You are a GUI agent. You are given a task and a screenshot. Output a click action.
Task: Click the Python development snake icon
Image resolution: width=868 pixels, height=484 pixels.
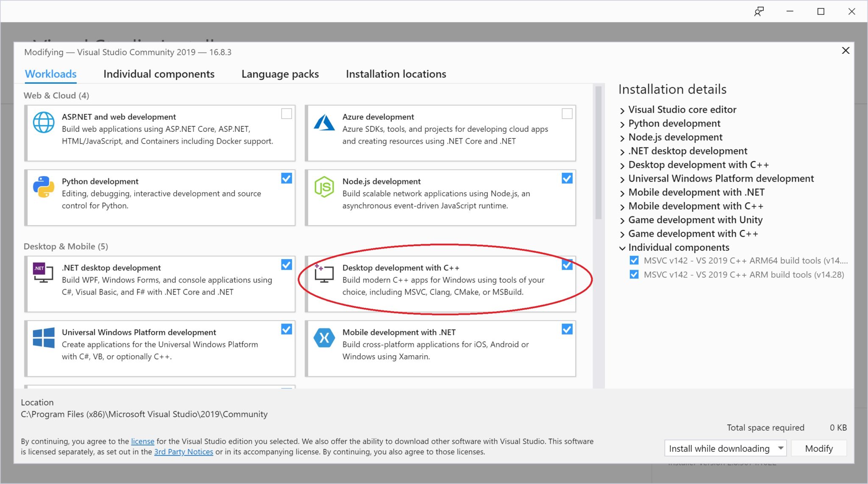(x=44, y=187)
